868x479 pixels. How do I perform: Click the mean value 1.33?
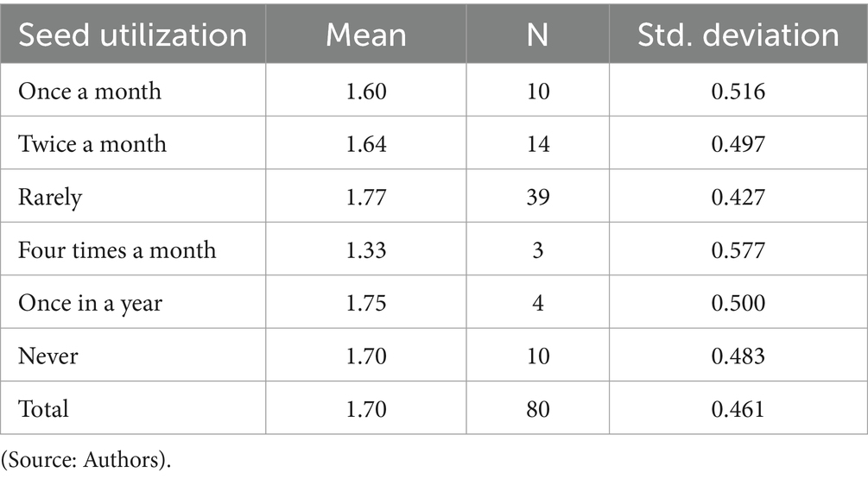pos(365,250)
